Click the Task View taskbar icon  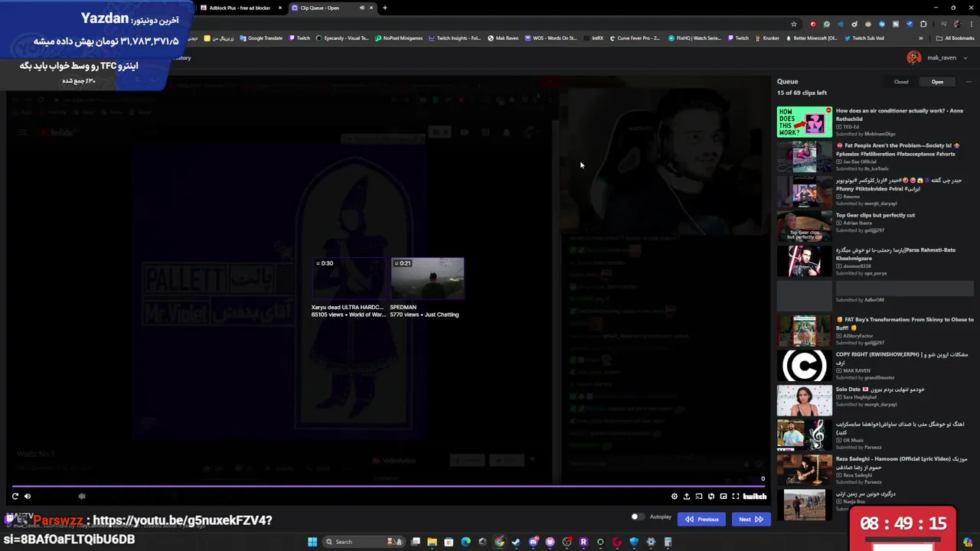416,542
